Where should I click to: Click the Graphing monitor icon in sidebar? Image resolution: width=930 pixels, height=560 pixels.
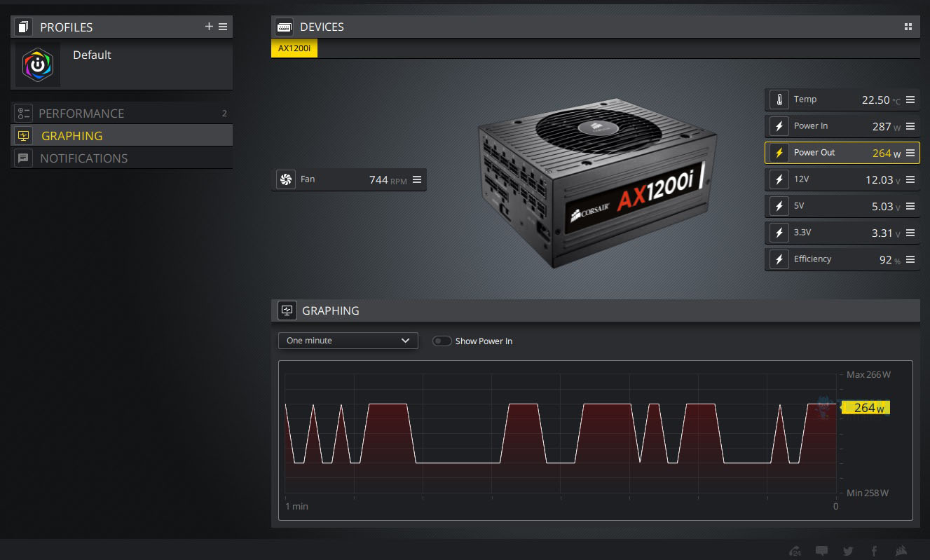tap(24, 136)
